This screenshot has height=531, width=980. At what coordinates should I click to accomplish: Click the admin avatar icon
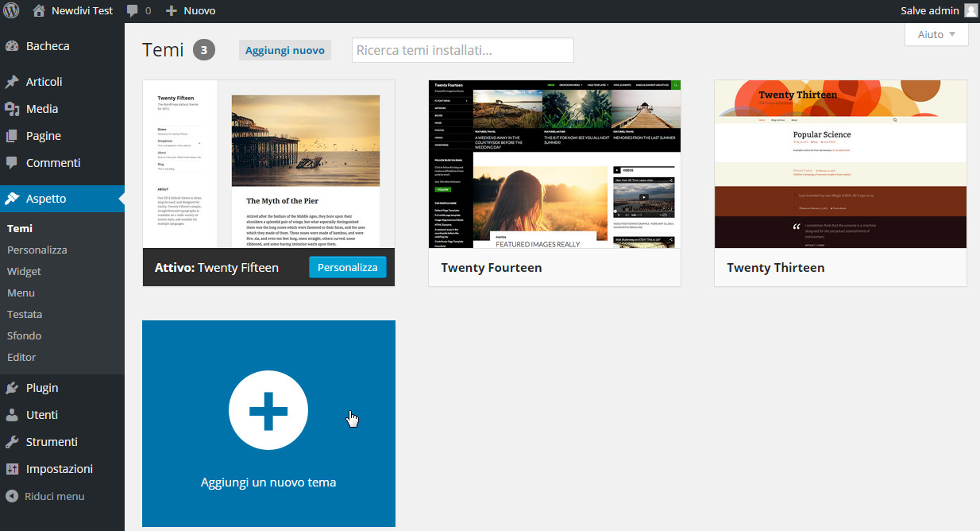970,10
